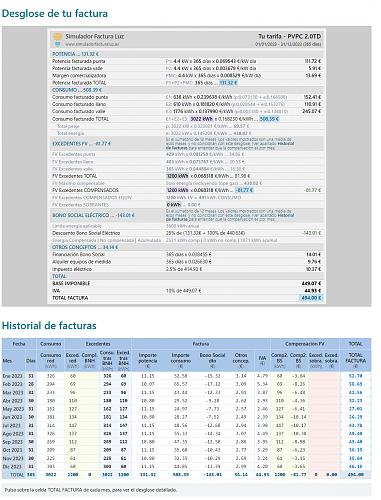Viewport: 381px width, 500px height.
Task: Click 'Tu tarifa - PVPC 2.0TD' title
Action: click(x=289, y=36)
